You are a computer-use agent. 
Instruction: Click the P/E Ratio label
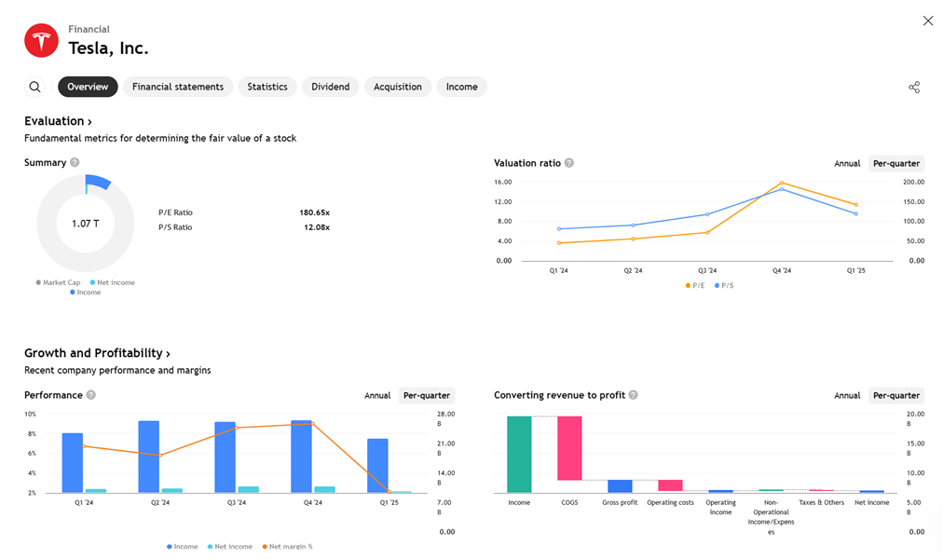175,212
